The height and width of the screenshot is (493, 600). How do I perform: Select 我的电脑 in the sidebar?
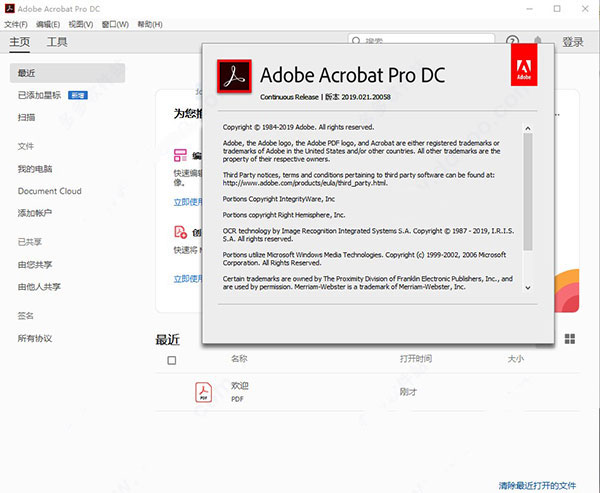(35, 169)
